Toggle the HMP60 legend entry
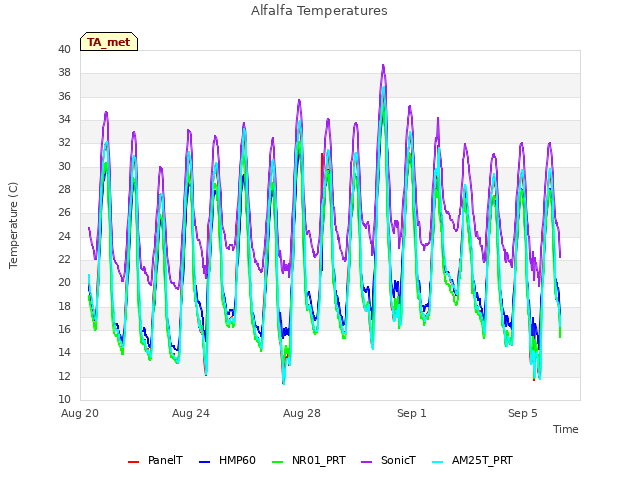 pos(227,460)
